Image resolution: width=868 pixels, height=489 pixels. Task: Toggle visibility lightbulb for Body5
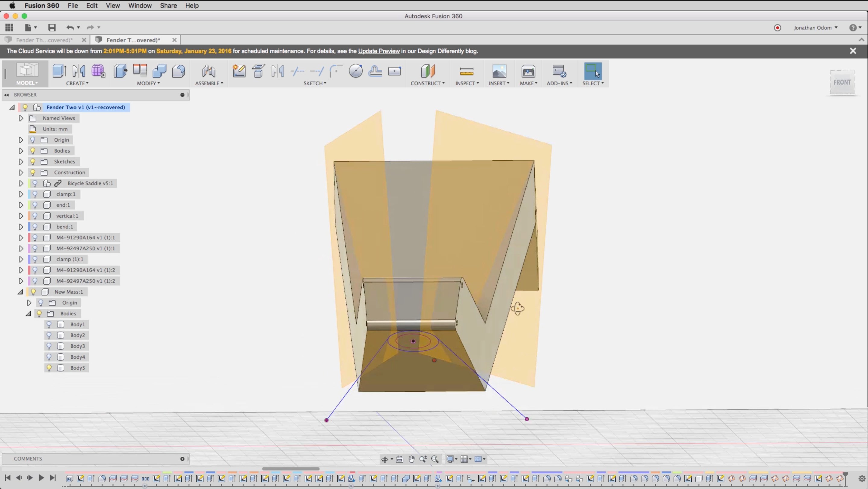(x=49, y=368)
